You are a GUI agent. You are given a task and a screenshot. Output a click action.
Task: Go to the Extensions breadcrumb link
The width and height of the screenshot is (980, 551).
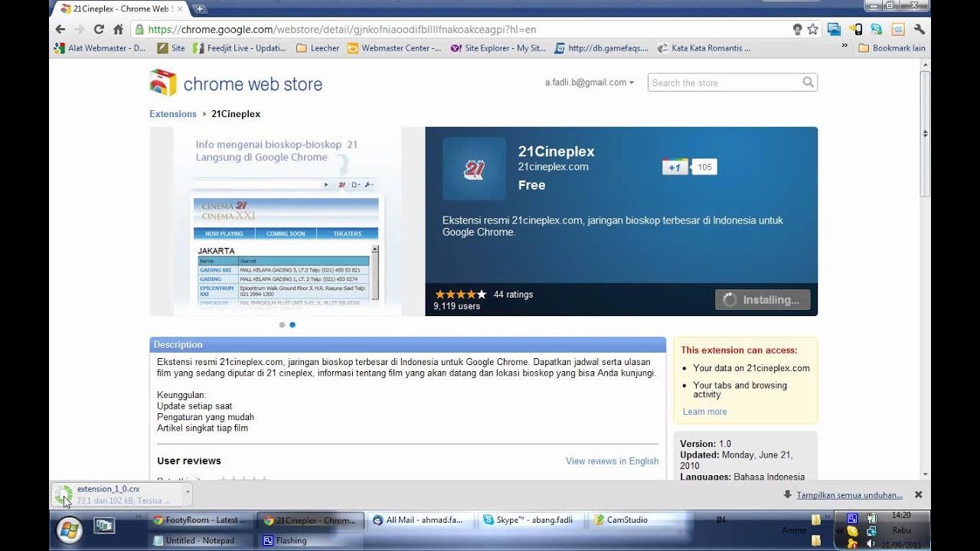173,114
